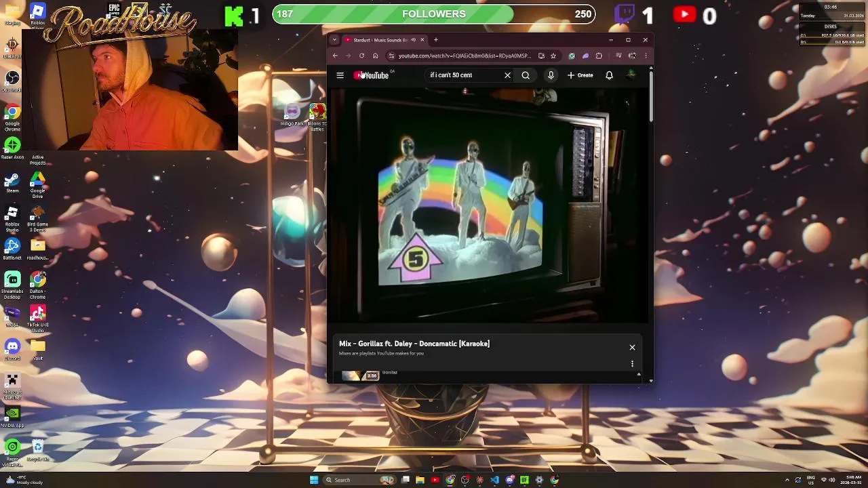Open NVIDIA App desktop shortcut
868x488 pixels.
click(13, 417)
